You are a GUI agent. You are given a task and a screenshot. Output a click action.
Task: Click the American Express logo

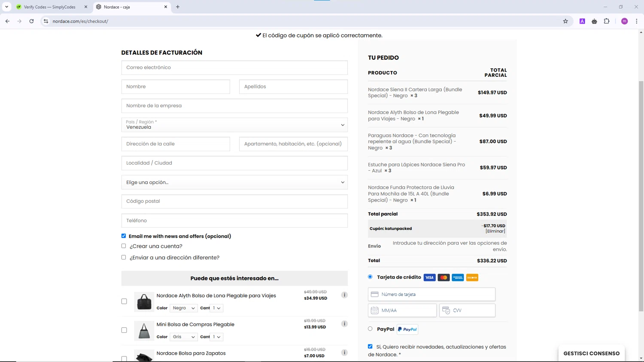pos(458,278)
